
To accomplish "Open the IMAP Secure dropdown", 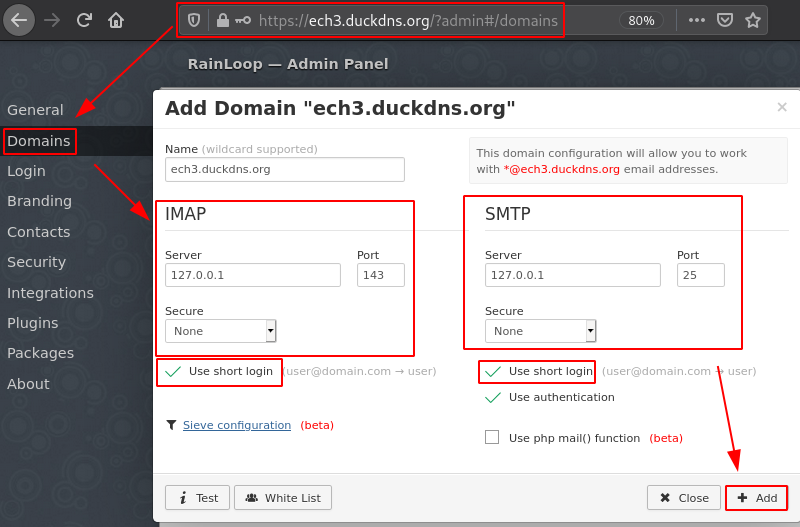I will click(220, 331).
